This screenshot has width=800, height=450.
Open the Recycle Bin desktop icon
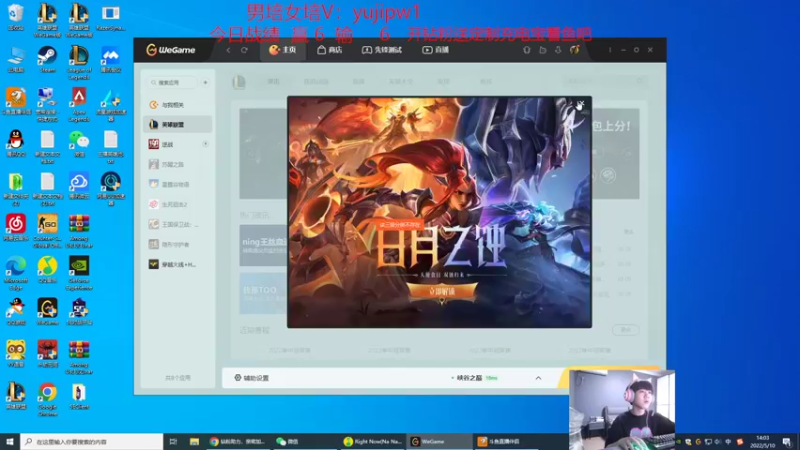click(16, 17)
